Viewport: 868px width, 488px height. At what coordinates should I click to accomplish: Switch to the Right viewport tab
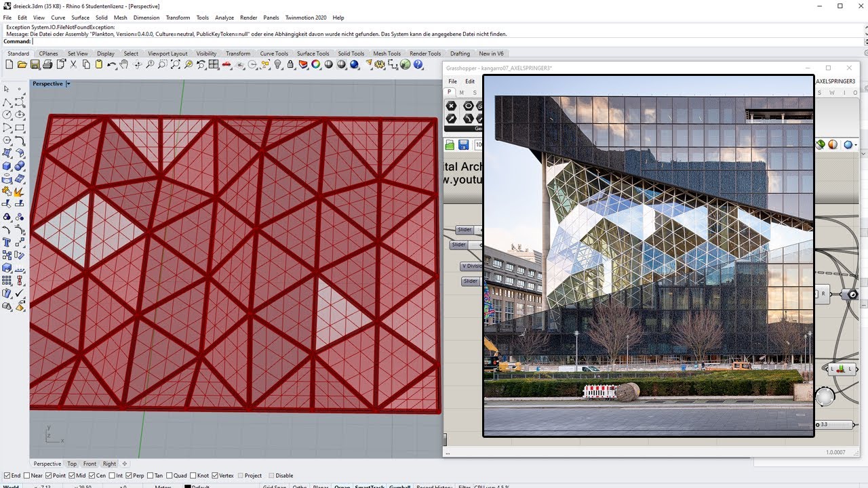tap(109, 464)
